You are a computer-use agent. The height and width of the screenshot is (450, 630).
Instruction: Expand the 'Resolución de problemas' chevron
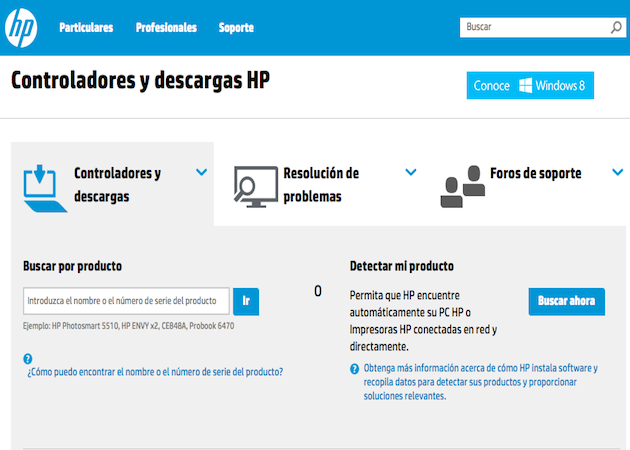(411, 172)
